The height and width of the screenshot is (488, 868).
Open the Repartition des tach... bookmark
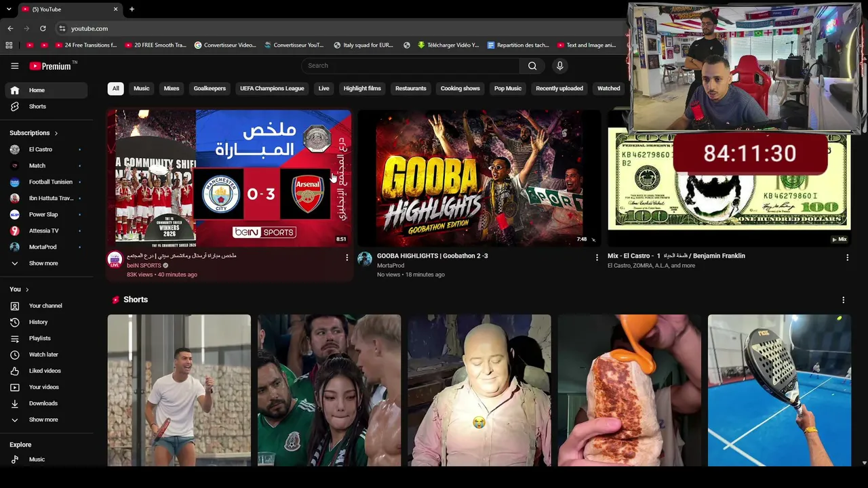pos(517,45)
